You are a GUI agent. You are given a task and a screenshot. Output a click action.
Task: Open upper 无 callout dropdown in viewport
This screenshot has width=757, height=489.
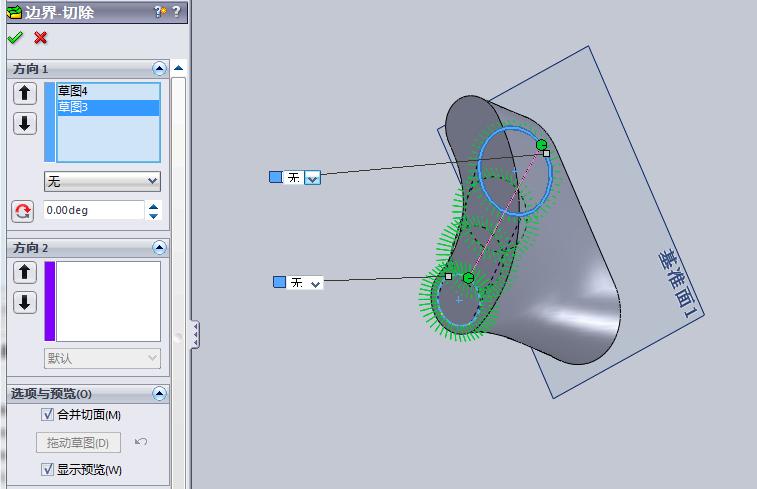pos(312,178)
